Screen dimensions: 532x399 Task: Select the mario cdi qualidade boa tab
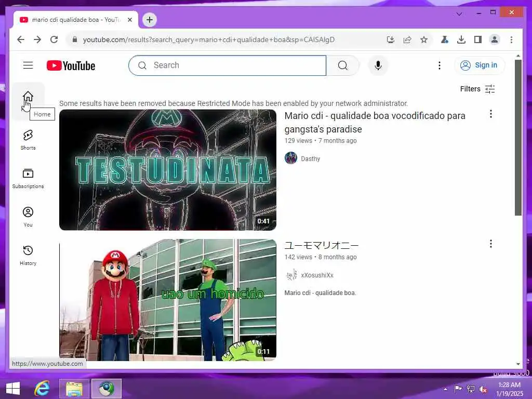76,20
